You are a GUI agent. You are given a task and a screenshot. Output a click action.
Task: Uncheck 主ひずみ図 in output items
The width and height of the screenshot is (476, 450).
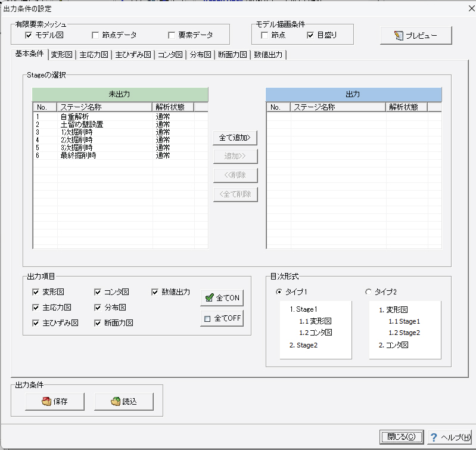click(x=36, y=323)
